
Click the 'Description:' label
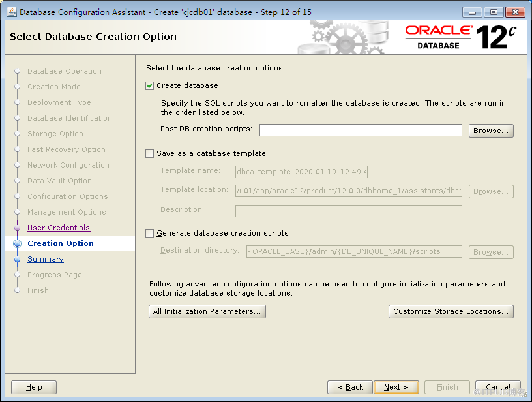pyautogui.click(x=182, y=210)
